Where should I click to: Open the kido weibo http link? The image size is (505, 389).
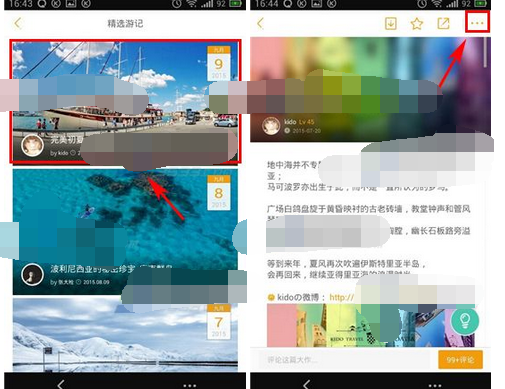point(341,297)
